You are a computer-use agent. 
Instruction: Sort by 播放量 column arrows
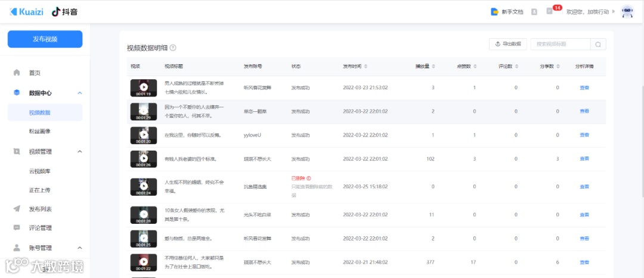pyautogui.click(x=434, y=67)
